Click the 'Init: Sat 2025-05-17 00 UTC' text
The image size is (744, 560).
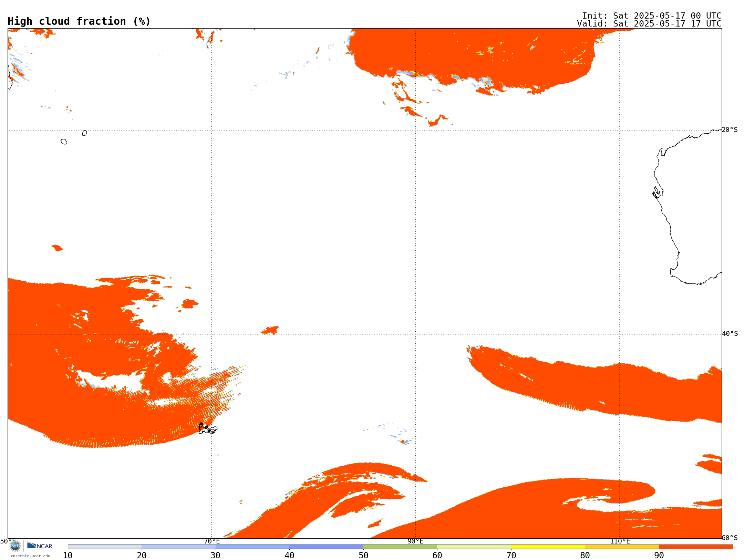[652, 16]
